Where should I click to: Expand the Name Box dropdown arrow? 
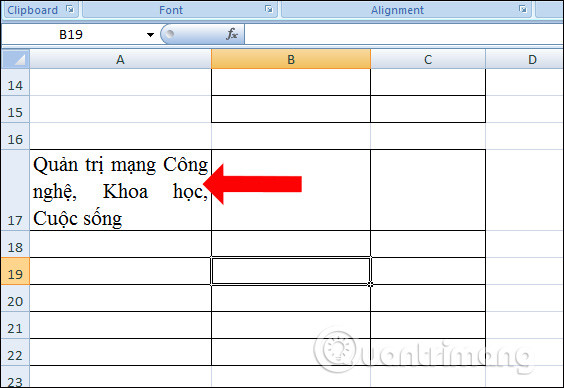coord(150,35)
